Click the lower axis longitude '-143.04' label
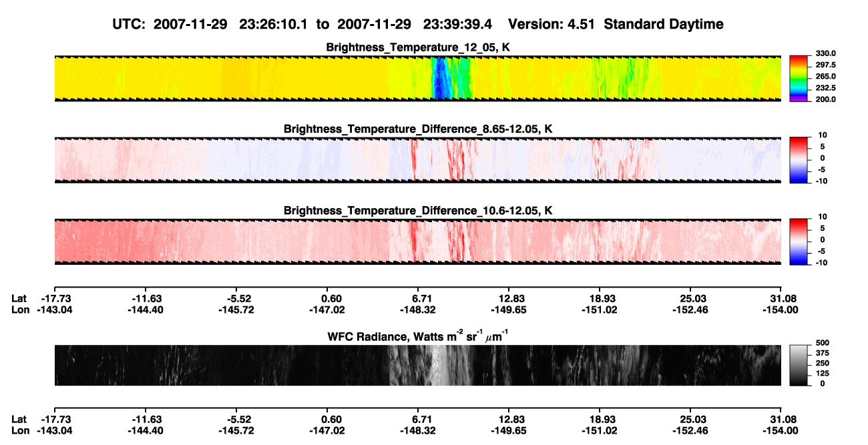This screenshot has width=868, height=445. pos(54,431)
